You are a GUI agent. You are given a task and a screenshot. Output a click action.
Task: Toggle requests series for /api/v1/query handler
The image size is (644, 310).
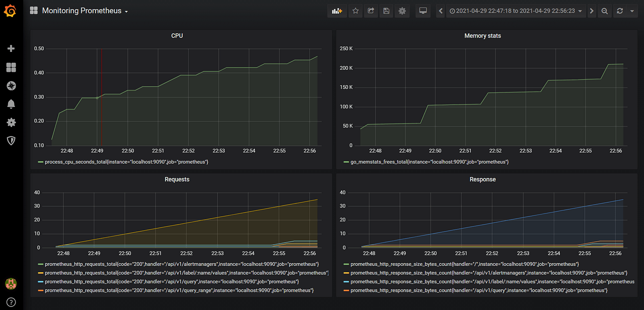(x=172, y=281)
